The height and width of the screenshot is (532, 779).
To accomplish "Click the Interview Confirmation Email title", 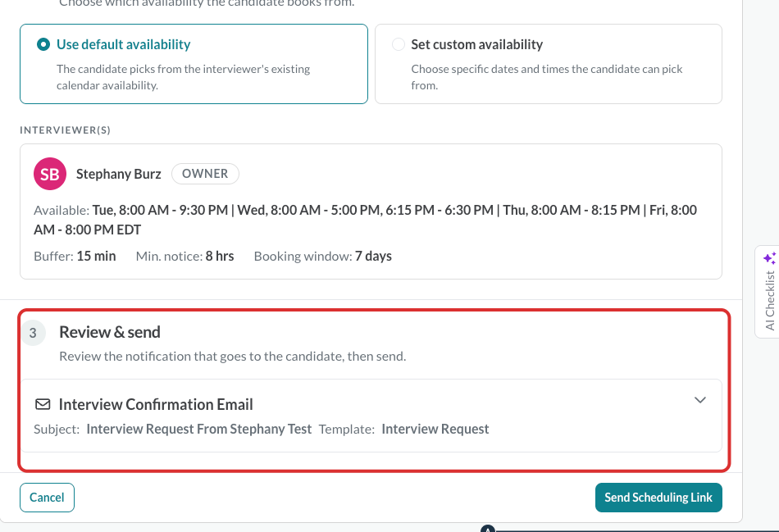I will point(156,404).
